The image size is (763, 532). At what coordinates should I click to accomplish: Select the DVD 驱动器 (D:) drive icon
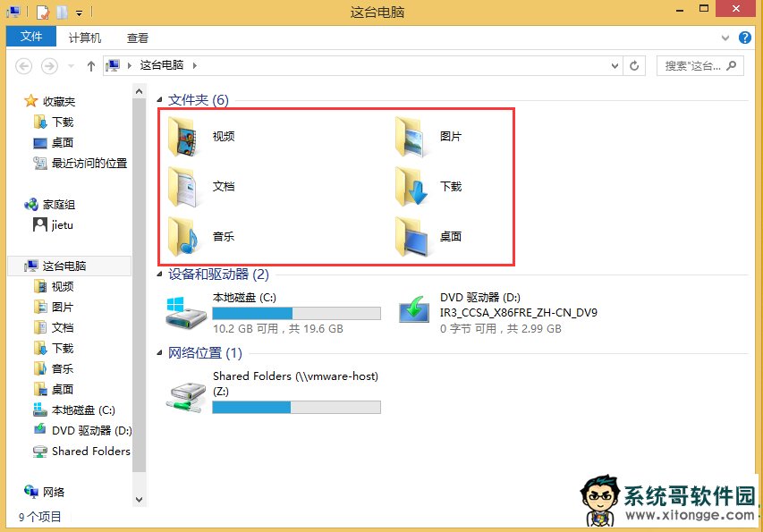click(414, 309)
